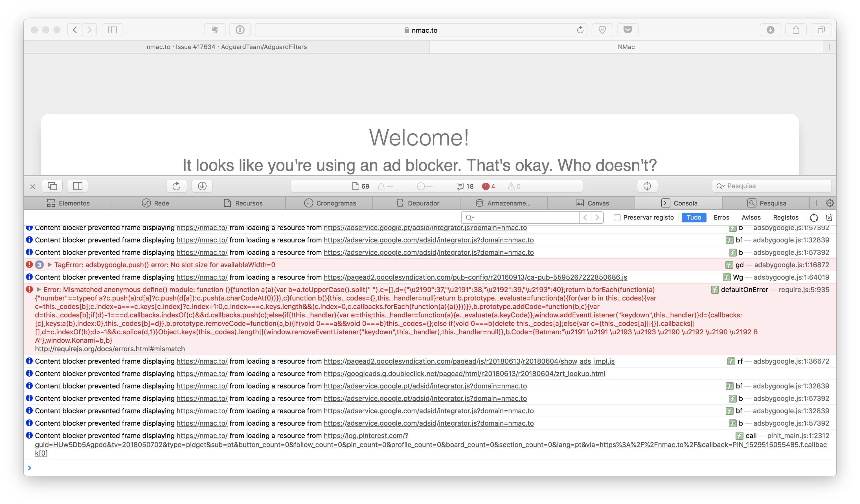860x504 pixels.
Task: Activate the element inspection crosshair tool
Action: pos(647,186)
